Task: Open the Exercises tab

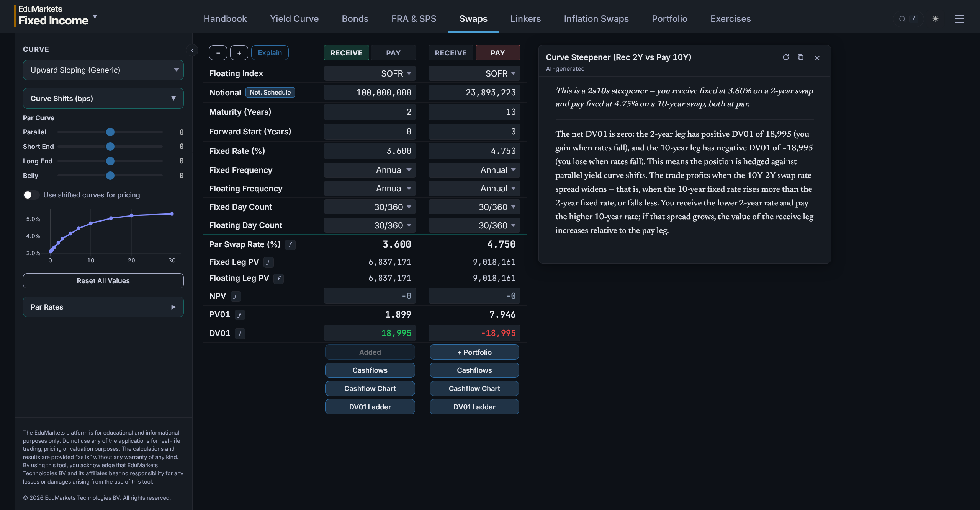Action: point(730,19)
